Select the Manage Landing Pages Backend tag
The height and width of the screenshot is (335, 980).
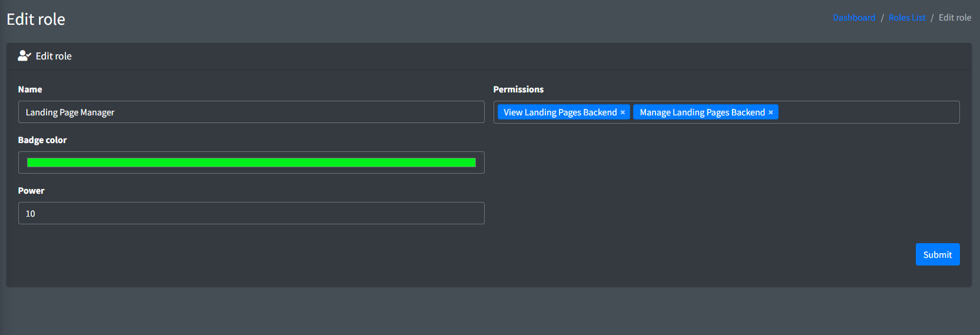point(701,112)
